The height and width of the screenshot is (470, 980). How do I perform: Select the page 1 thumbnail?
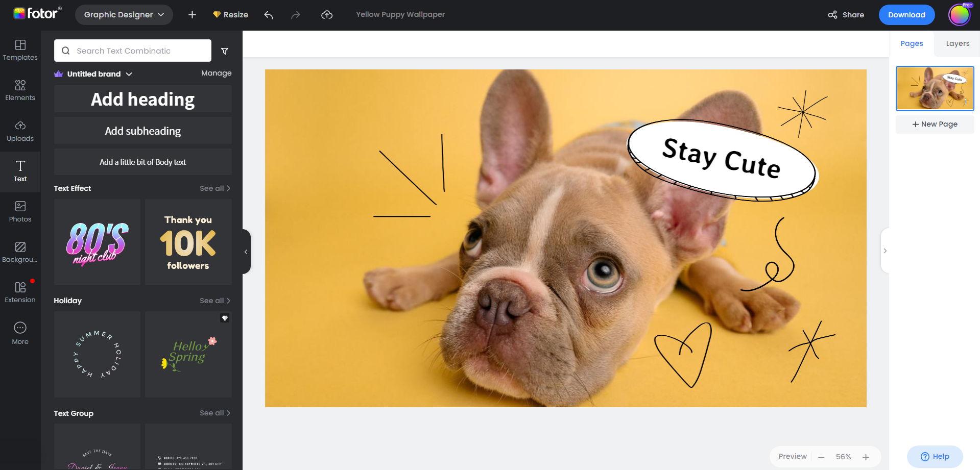point(935,88)
